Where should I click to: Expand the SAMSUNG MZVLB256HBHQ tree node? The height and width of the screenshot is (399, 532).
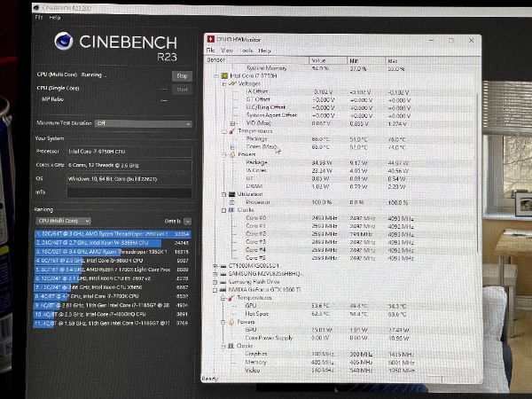tap(215, 274)
